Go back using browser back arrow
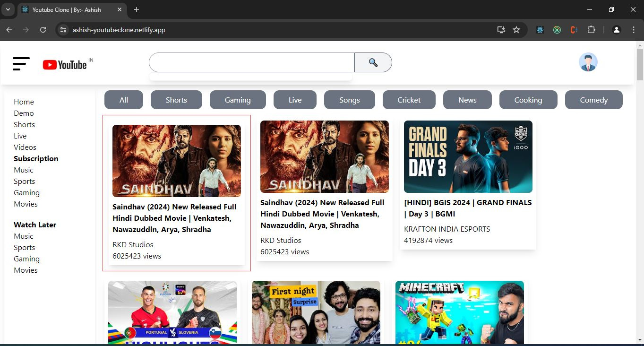This screenshot has height=346, width=644. point(9,30)
